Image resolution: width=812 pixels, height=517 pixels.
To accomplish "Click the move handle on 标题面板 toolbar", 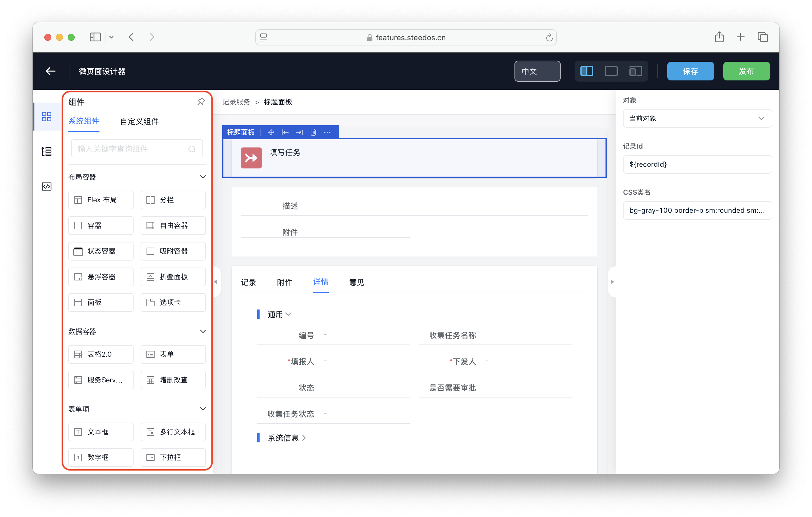I will click(x=271, y=132).
